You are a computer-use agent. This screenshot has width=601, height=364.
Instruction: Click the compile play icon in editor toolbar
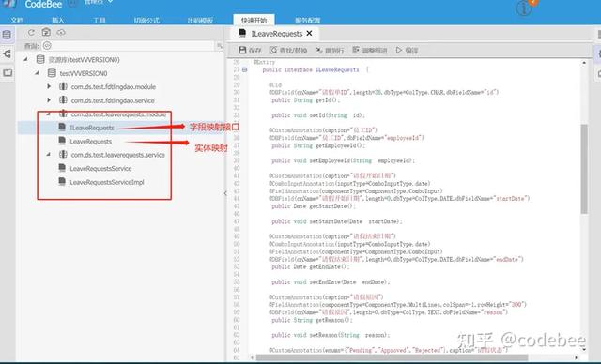click(x=399, y=50)
